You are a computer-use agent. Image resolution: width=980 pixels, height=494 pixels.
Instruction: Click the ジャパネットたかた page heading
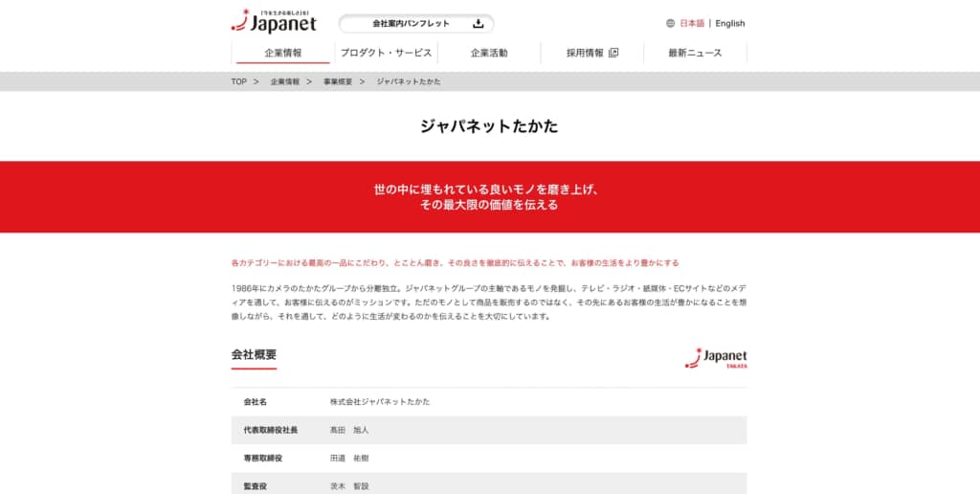click(x=489, y=126)
